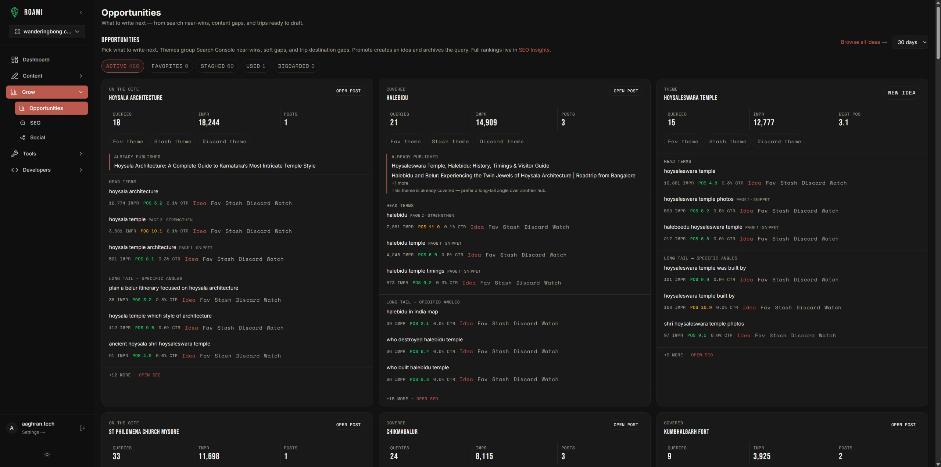Open the Settings link under the username
This screenshot has height=467, width=941.
[x=33, y=432]
